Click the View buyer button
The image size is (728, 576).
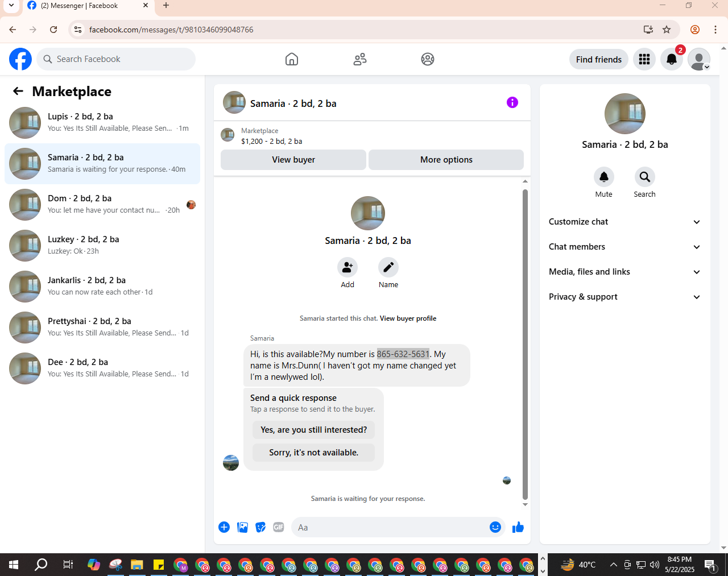pyautogui.click(x=293, y=160)
